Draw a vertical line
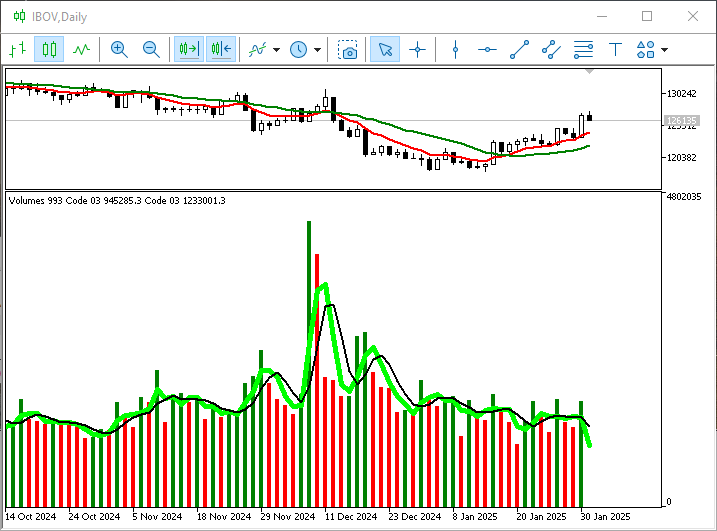This screenshot has width=717, height=531. click(455, 49)
